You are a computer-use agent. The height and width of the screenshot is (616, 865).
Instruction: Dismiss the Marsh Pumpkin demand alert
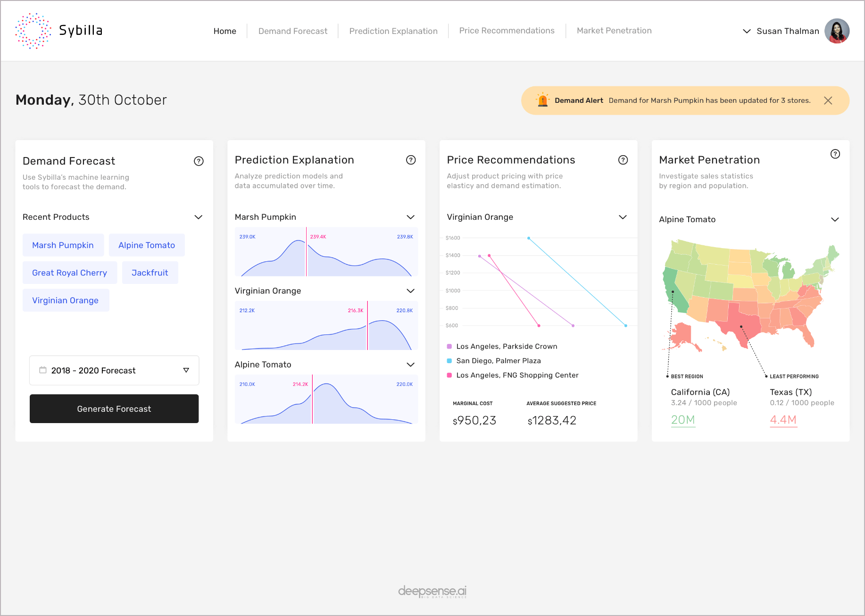coord(828,100)
